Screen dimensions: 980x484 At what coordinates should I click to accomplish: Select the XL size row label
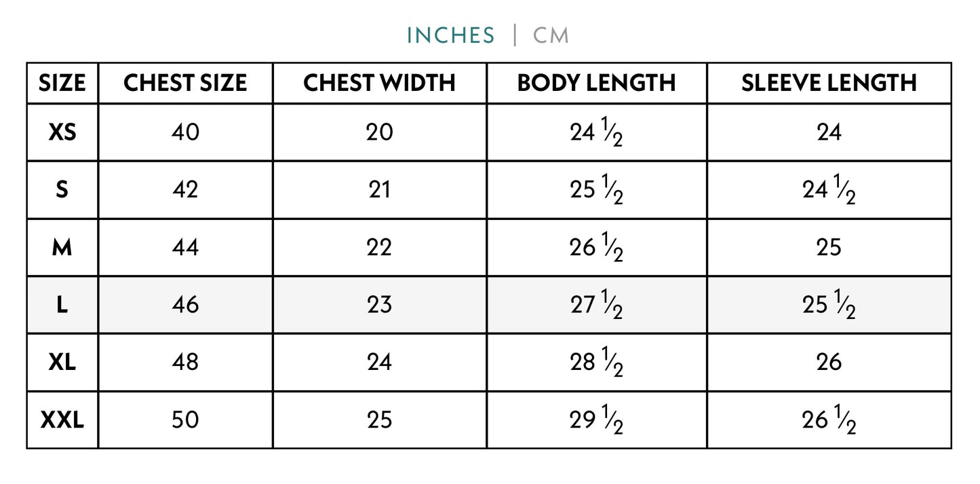click(x=62, y=362)
